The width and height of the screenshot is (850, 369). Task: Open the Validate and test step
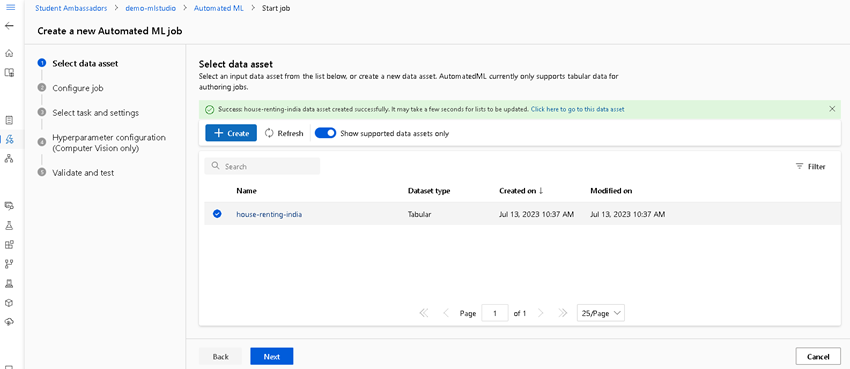point(83,173)
